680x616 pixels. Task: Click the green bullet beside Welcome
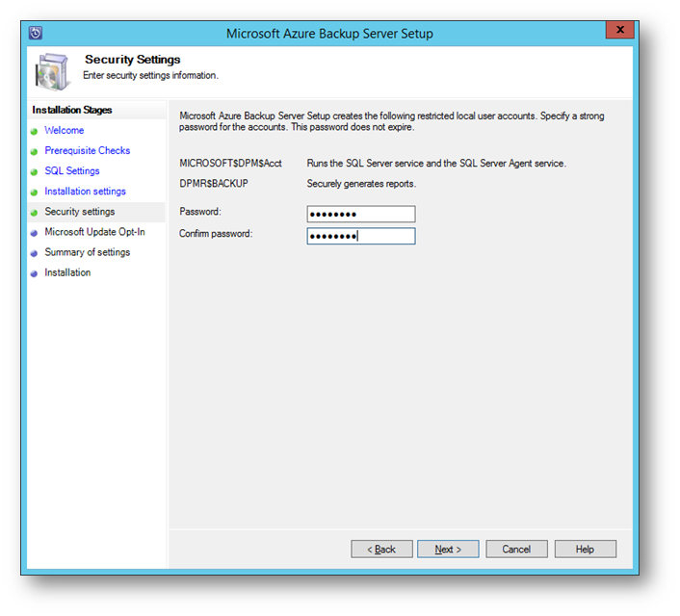coord(35,131)
